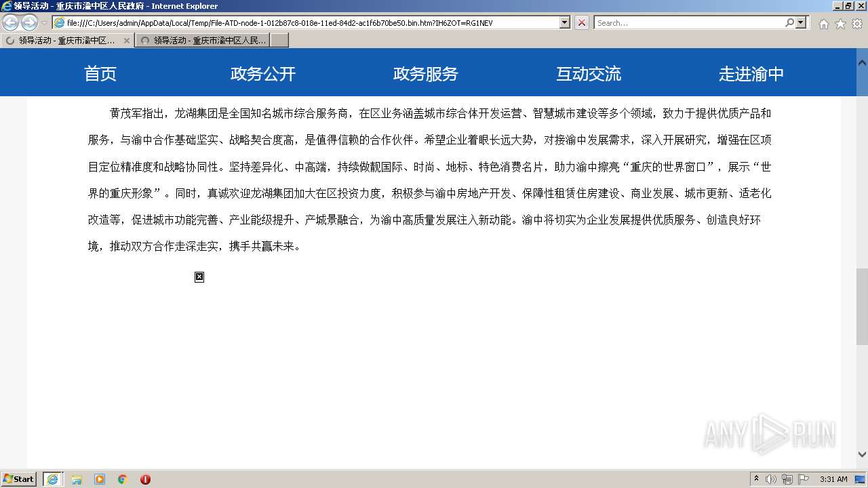This screenshot has height=488, width=868.
Task: Open the Favorites star icon
Action: point(840,24)
